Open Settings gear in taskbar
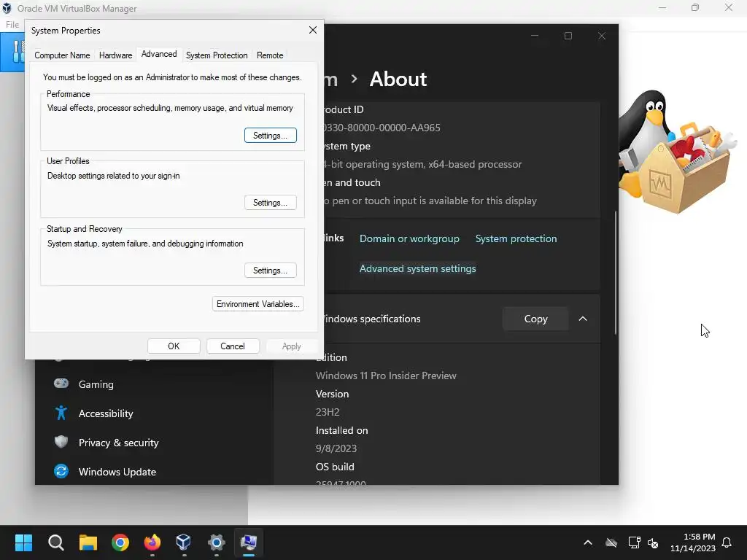The width and height of the screenshot is (747, 560). coord(216,542)
